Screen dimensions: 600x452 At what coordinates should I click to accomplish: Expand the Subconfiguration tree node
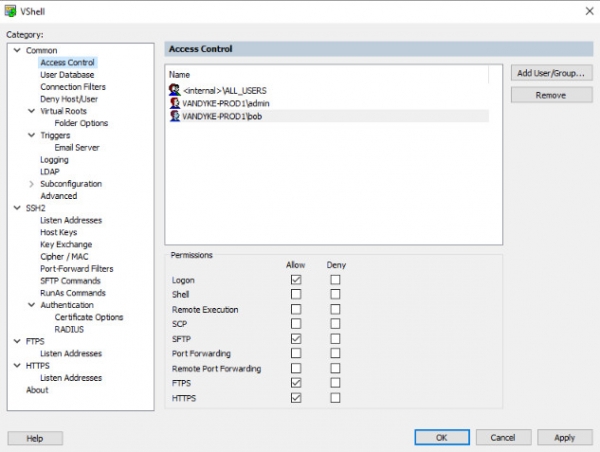31,184
